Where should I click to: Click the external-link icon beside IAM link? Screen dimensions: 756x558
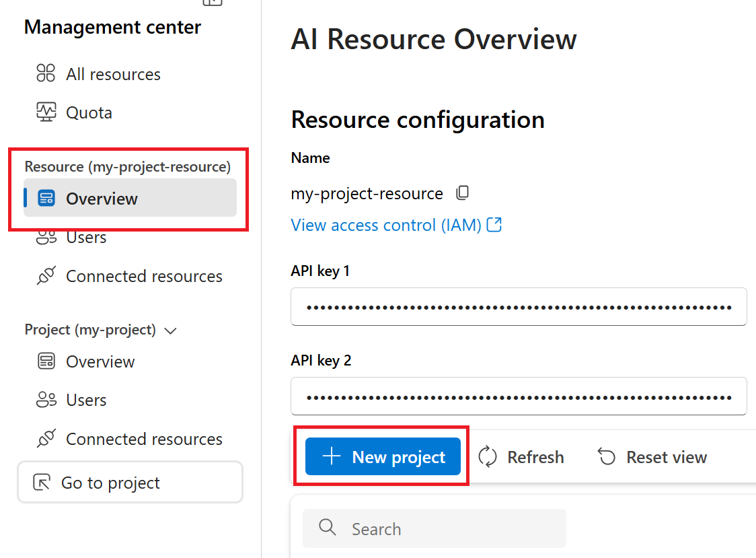point(494,224)
